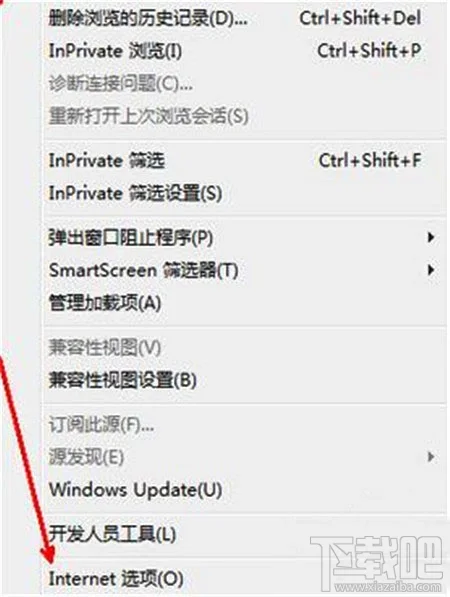Click arrow beside SmartScreen 筛选器
Viewport: 450px width, 597px height.
pos(431,270)
